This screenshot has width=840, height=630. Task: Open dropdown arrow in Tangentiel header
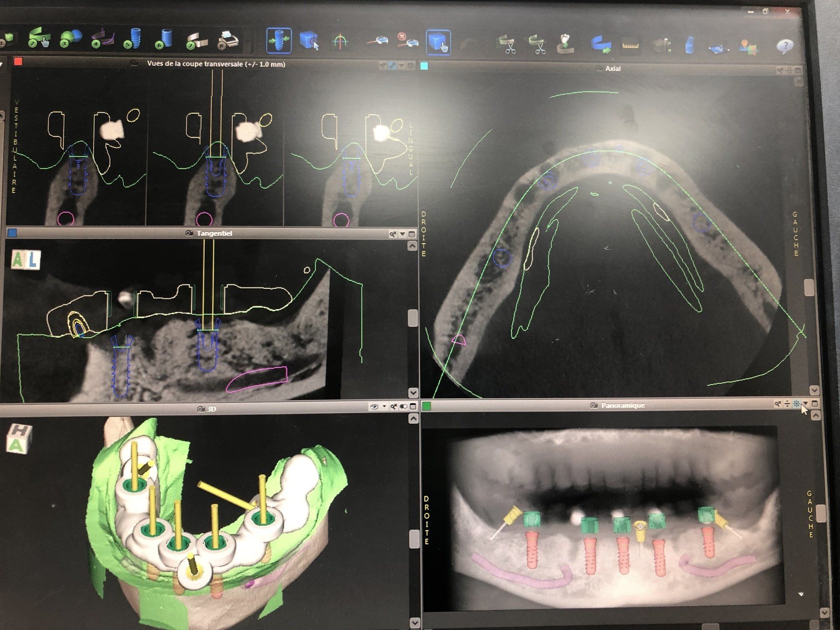pos(402,234)
